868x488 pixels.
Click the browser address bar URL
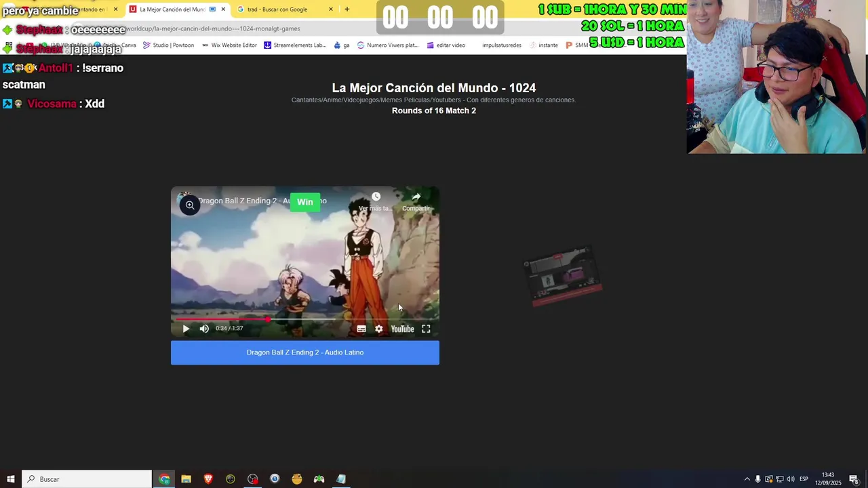point(213,28)
